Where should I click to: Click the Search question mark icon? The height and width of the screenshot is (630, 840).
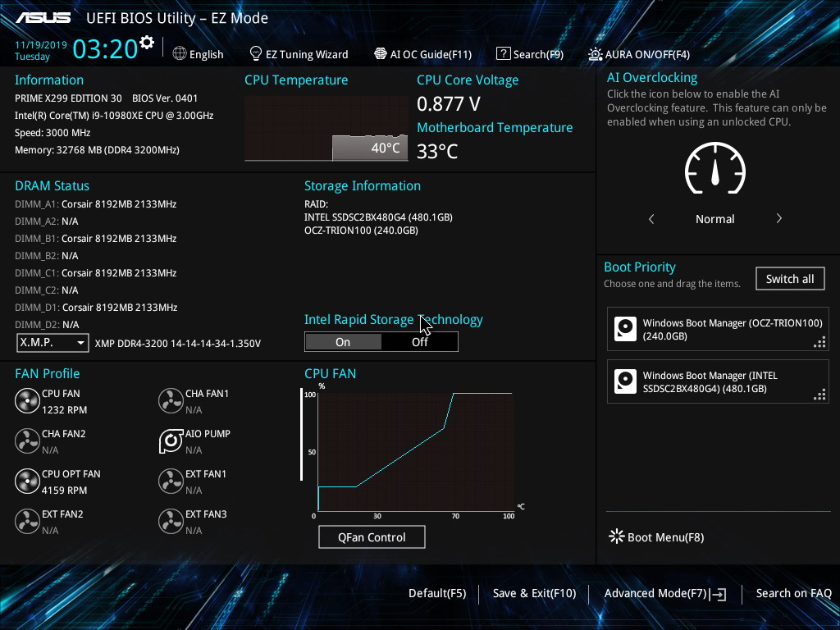503,53
